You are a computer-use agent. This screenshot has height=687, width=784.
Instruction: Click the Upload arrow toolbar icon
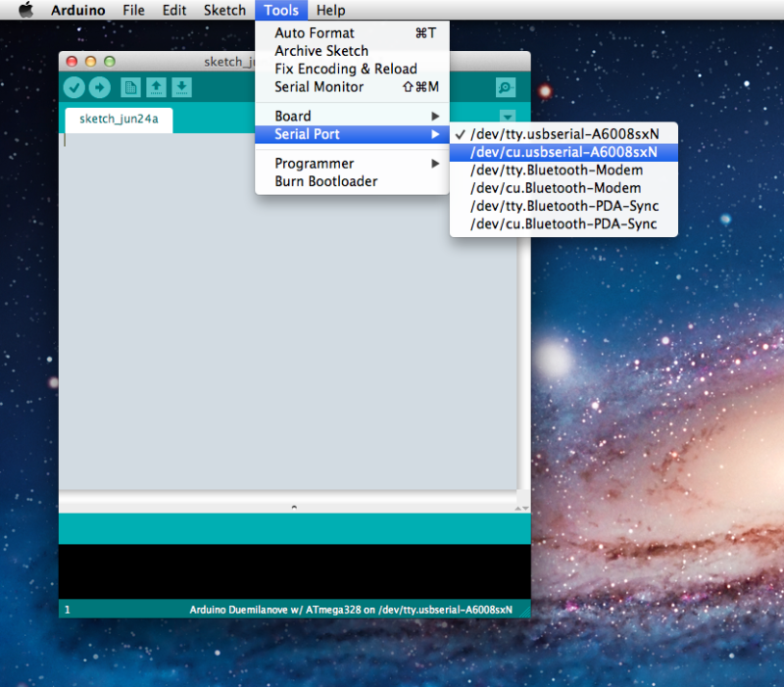[x=100, y=87]
